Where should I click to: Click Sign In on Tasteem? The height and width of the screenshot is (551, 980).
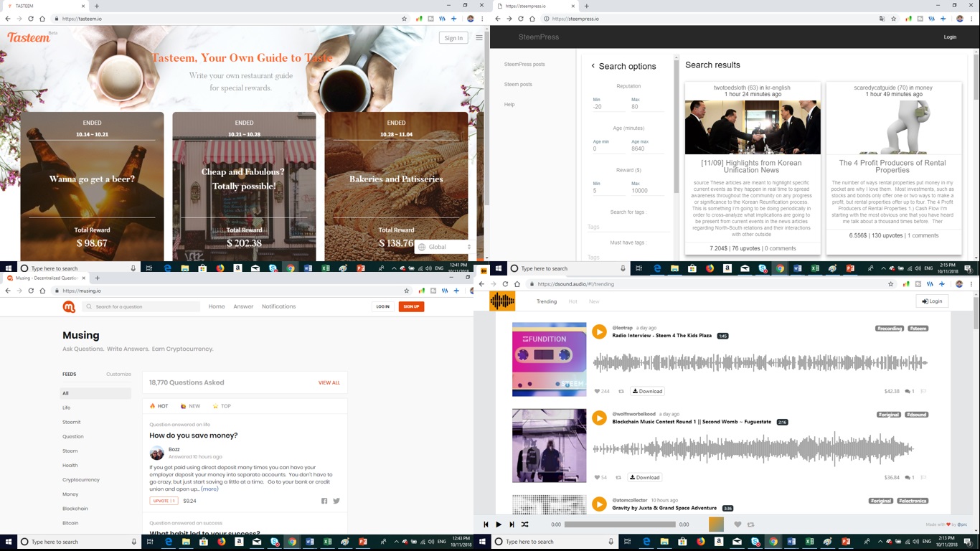pos(453,38)
